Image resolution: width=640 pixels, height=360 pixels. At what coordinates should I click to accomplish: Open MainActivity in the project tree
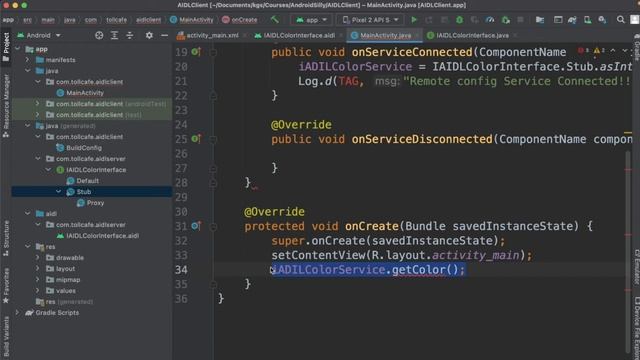tap(85, 93)
